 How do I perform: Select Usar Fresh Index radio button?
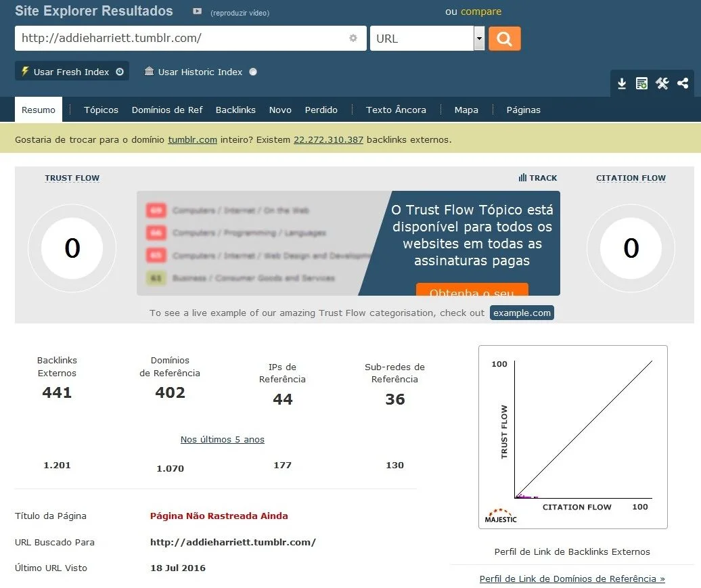point(120,72)
